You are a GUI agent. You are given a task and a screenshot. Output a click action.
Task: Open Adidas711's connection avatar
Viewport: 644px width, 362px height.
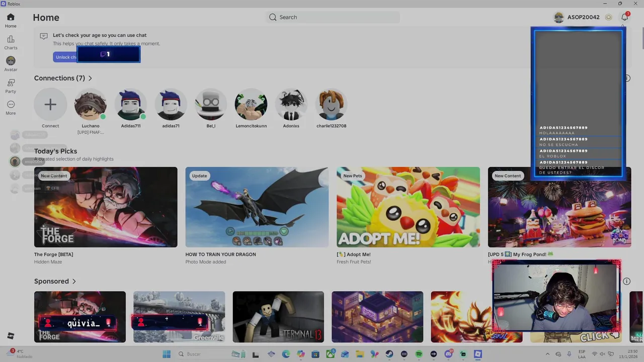coord(130,105)
